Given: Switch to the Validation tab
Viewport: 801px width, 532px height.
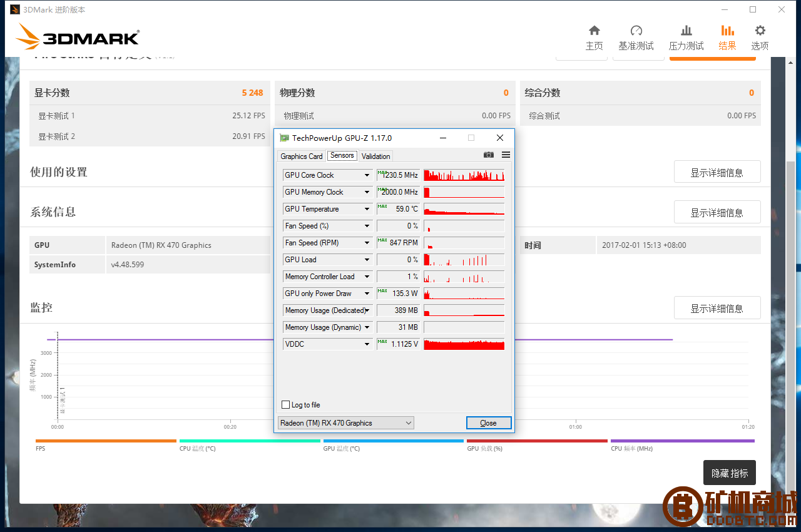Looking at the screenshot, I should tap(375, 156).
